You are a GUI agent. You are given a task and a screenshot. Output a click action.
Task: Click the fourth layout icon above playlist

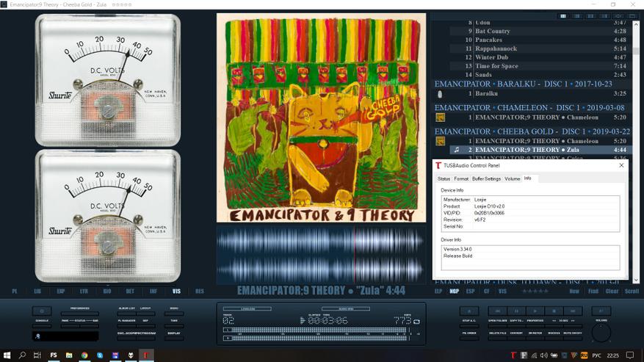coord(604,16)
